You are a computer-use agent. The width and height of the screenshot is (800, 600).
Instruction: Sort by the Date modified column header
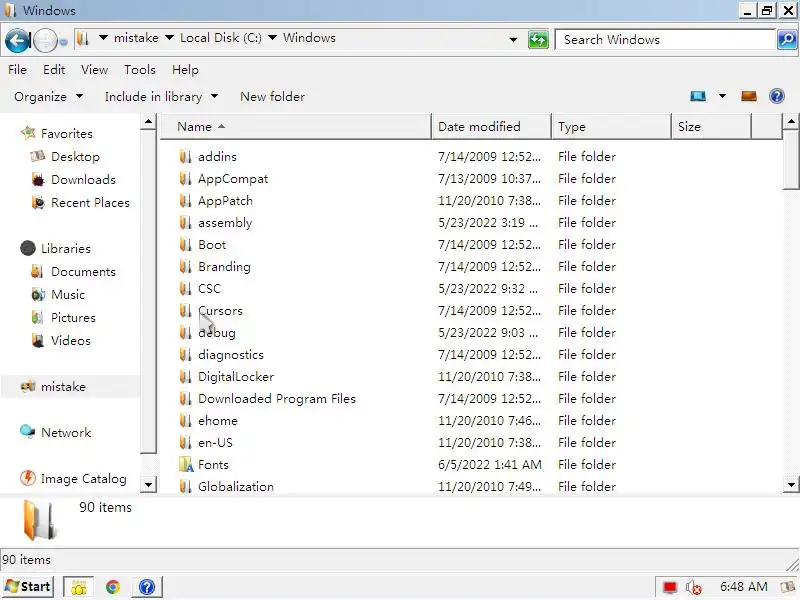[x=491, y=127]
